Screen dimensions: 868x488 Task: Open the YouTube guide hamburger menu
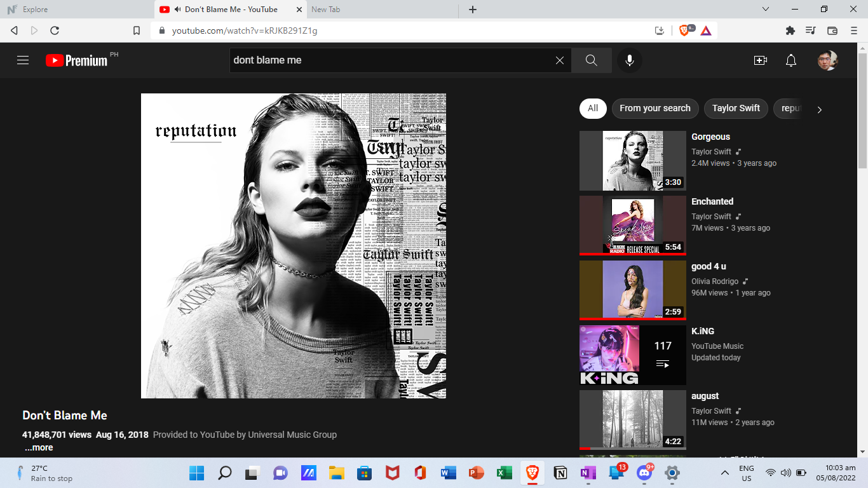[23, 60]
